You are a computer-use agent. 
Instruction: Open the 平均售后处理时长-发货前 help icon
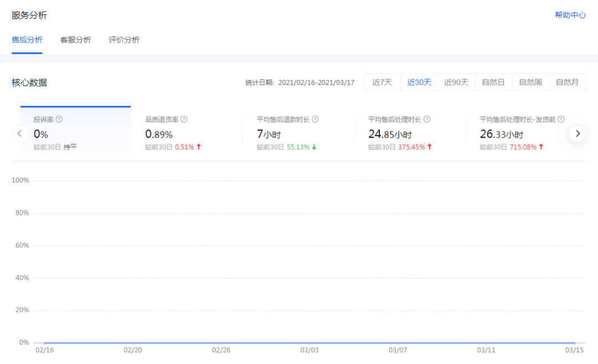[x=561, y=119]
